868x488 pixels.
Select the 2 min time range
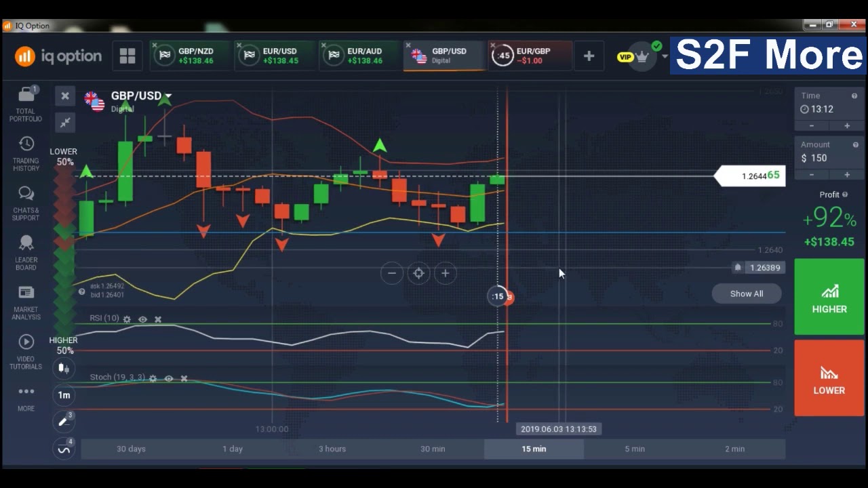tap(734, 449)
